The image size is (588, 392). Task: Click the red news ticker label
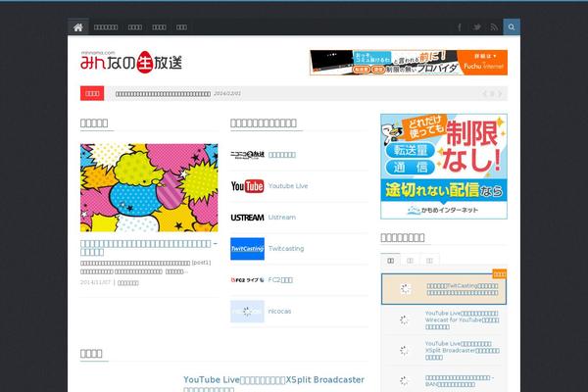click(x=92, y=93)
